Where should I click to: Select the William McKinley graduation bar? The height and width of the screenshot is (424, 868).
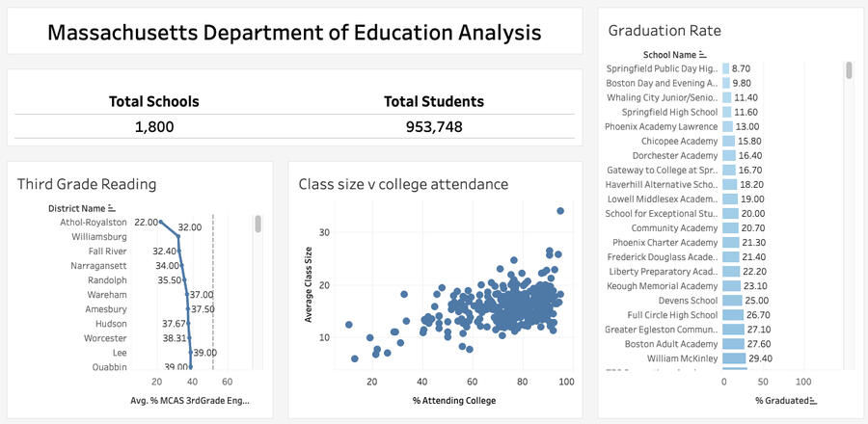pos(735,358)
